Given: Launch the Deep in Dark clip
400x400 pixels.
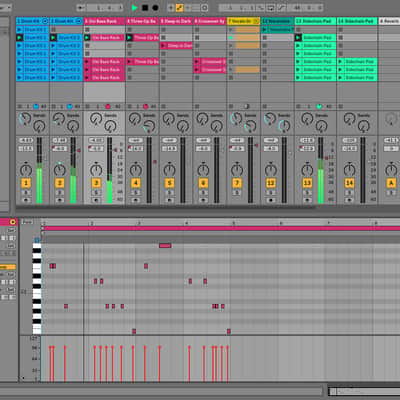Looking at the screenshot, I should (163, 46).
